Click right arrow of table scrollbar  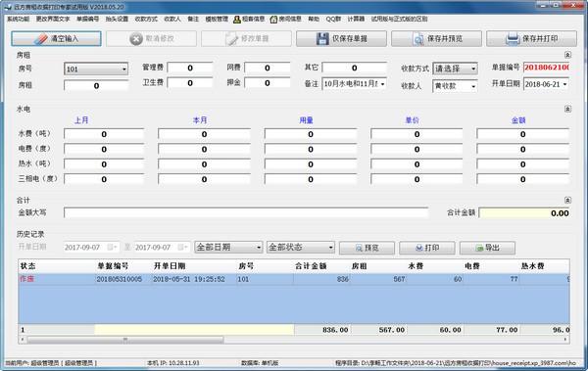(565, 340)
